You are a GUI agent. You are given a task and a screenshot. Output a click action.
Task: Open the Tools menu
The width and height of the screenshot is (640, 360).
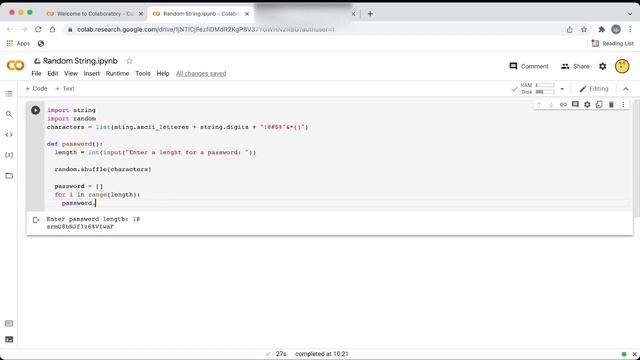(x=143, y=73)
